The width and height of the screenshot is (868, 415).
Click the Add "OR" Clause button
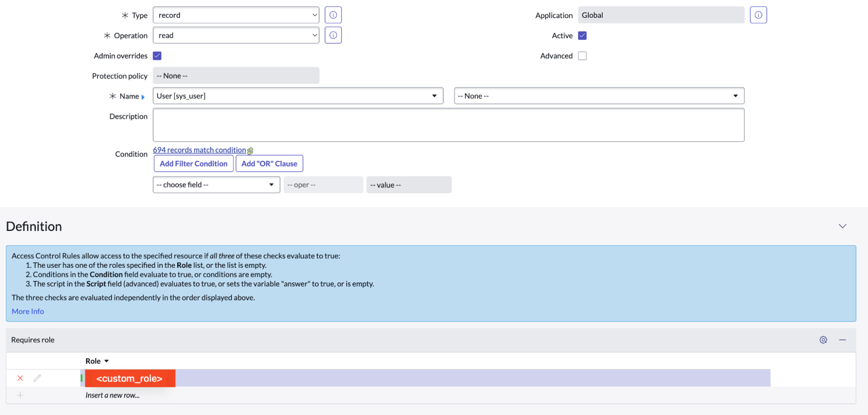click(269, 164)
